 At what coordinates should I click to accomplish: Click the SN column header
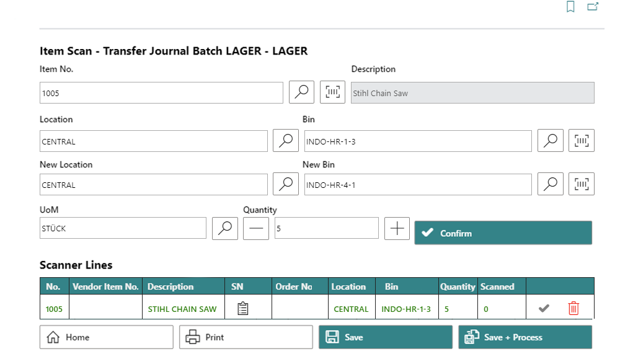tap(248, 286)
